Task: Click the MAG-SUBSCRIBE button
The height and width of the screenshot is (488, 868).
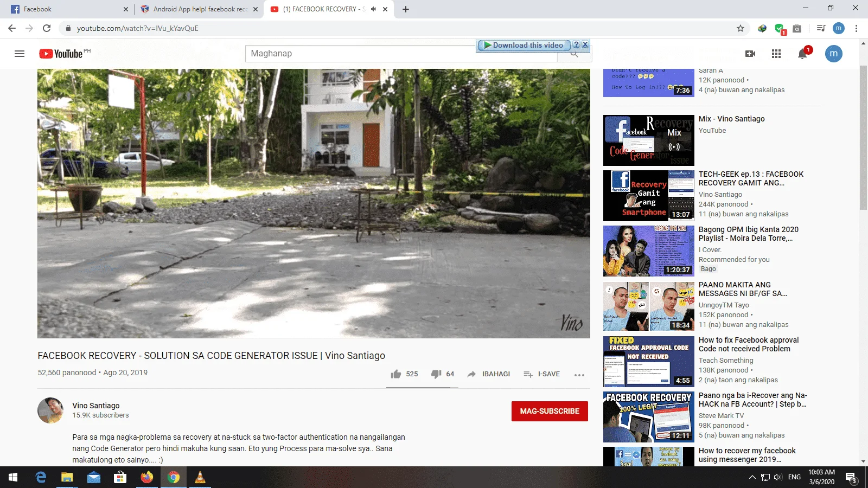Action: pyautogui.click(x=550, y=411)
